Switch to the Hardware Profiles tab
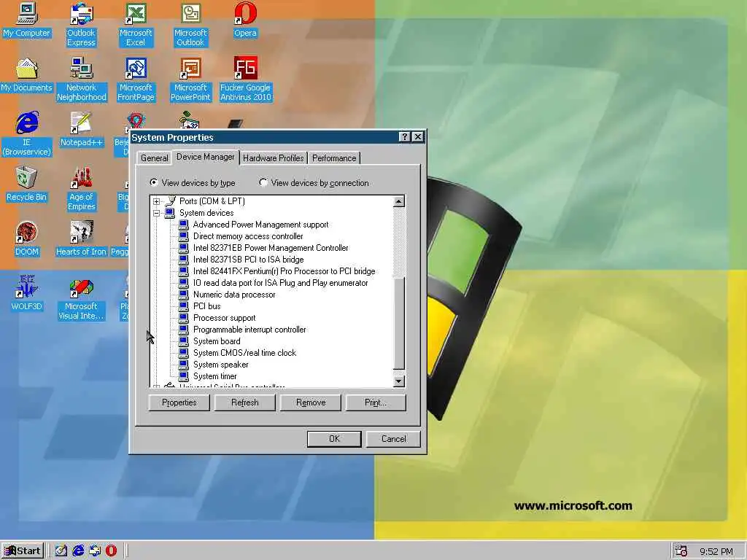The image size is (747, 560). pyautogui.click(x=274, y=158)
